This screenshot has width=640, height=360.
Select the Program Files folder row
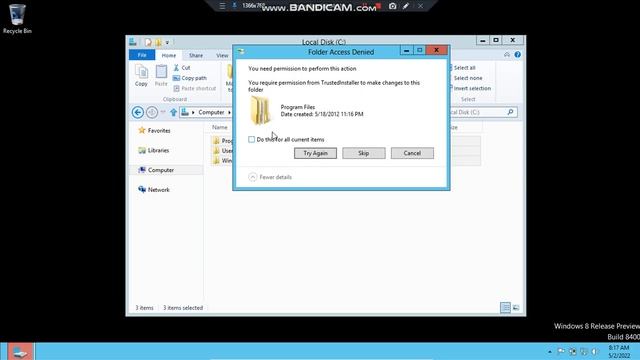[222, 140]
